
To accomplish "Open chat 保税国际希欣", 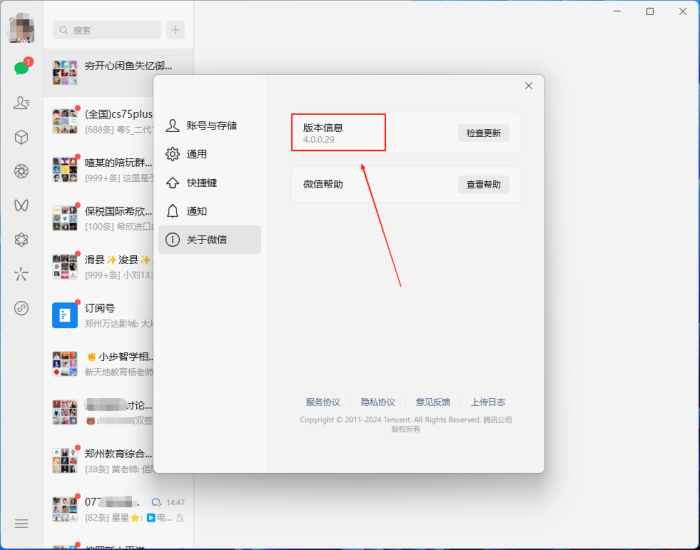I will (99, 218).
